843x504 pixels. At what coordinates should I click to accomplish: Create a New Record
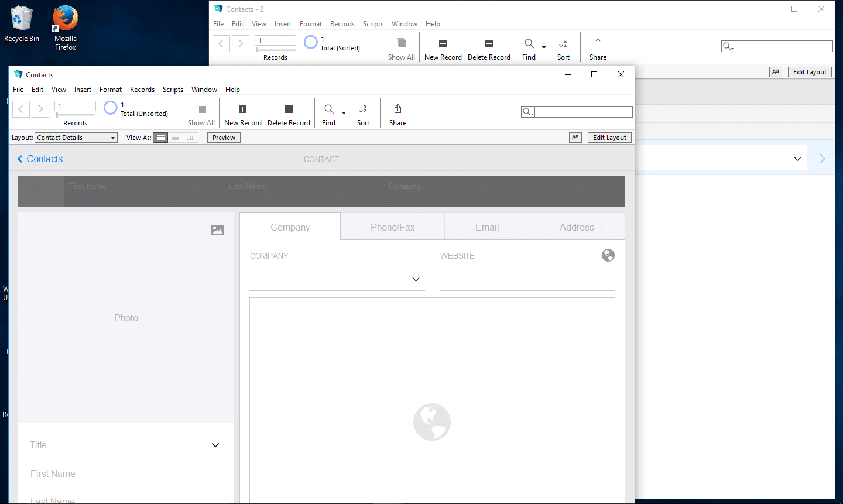tap(242, 112)
